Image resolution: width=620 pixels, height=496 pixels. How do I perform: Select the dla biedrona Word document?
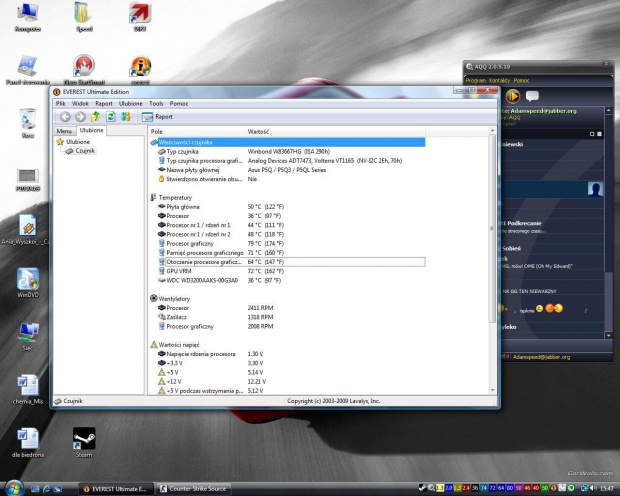coord(28,442)
